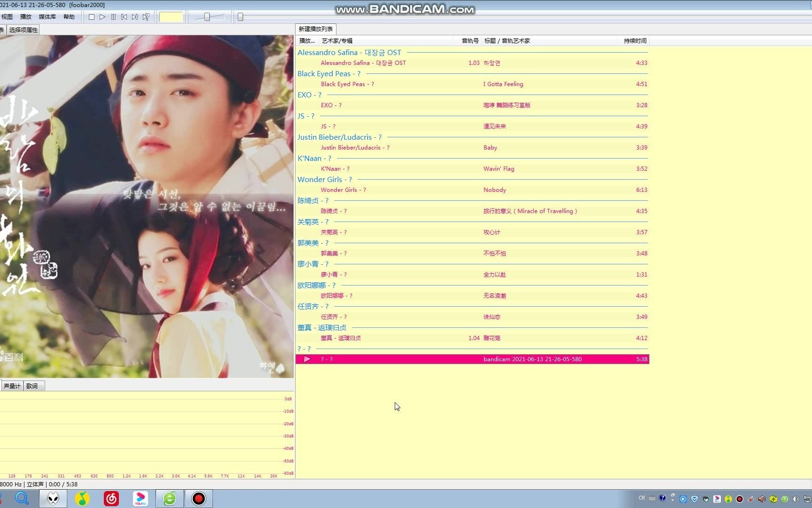Open the on-screen keyboard tray icon
The image size is (812, 508).
[652, 499]
